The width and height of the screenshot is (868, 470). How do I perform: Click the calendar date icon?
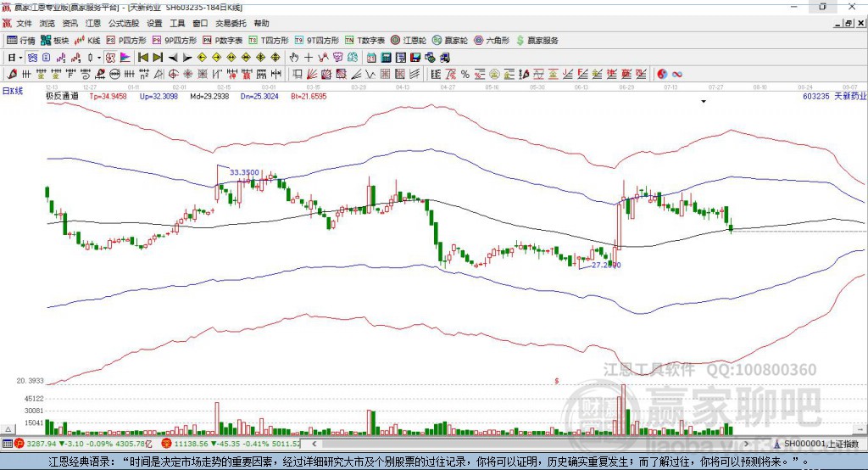(x=371, y=58)
